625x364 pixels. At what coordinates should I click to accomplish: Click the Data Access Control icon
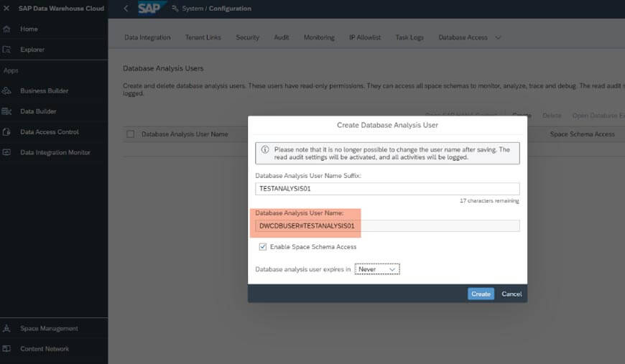click(x=6, y=132)
